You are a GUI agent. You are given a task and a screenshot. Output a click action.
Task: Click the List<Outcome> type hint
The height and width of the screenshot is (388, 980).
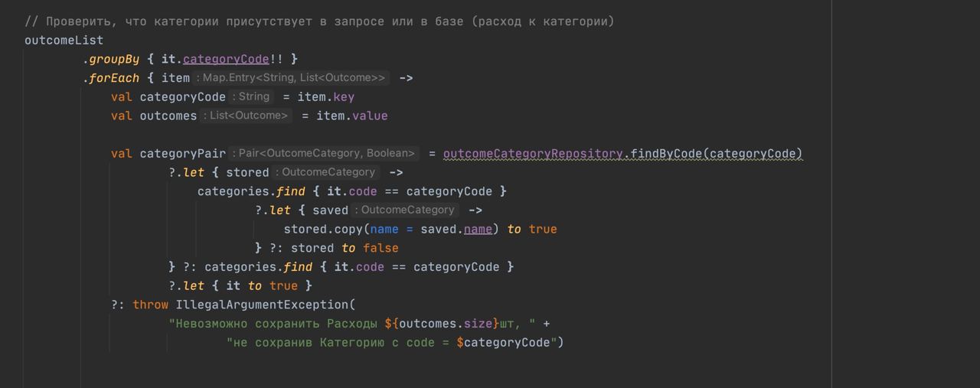coord(247,116)
